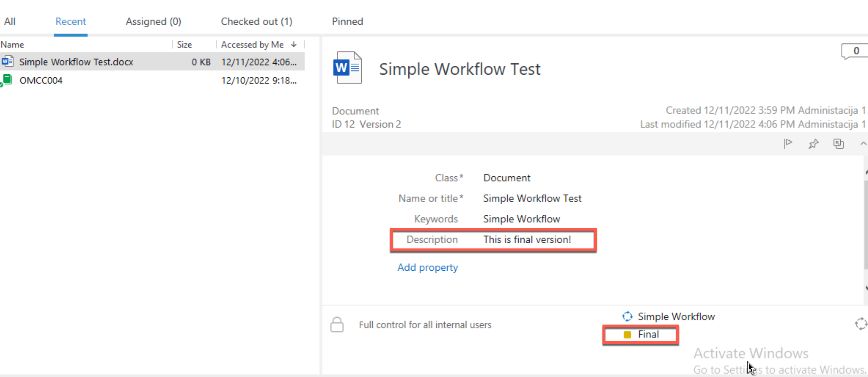The height and width of the screenshot is (377, 868).
Task: Click the flag follow icon
Action: point(787,144)
